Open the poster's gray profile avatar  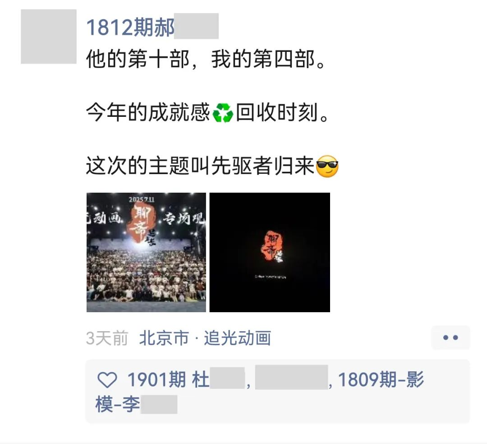[x=48, y=37]
